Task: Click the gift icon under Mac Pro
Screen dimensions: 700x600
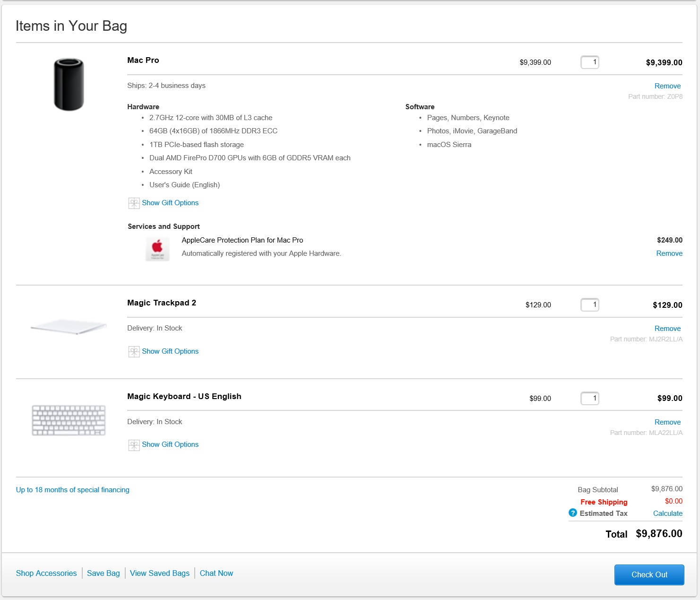Action: [134, 203]
